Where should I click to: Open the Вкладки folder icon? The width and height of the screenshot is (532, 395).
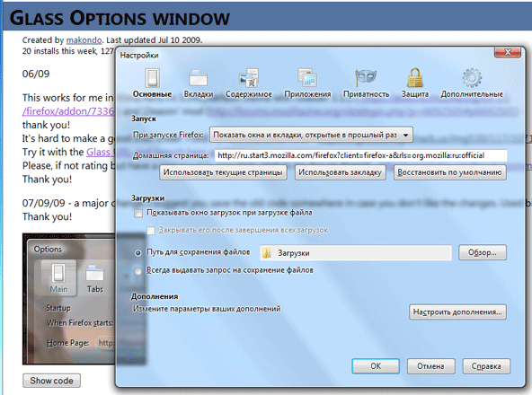pos(198,77)
